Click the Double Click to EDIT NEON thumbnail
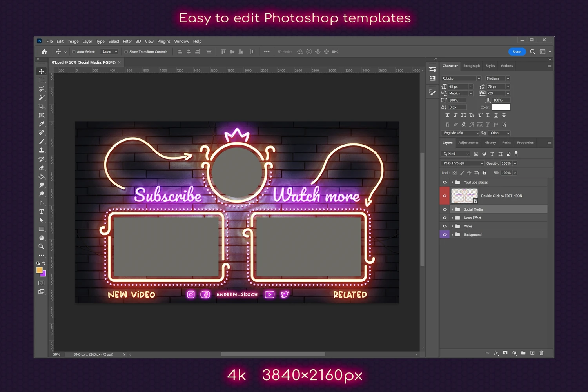The image size is (588, 392). point(464,196)
